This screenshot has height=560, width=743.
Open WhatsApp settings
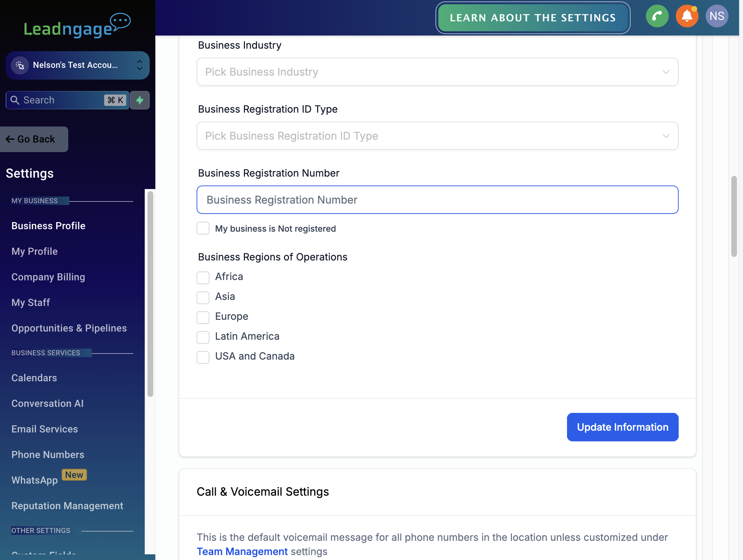[x=34, y=480]
